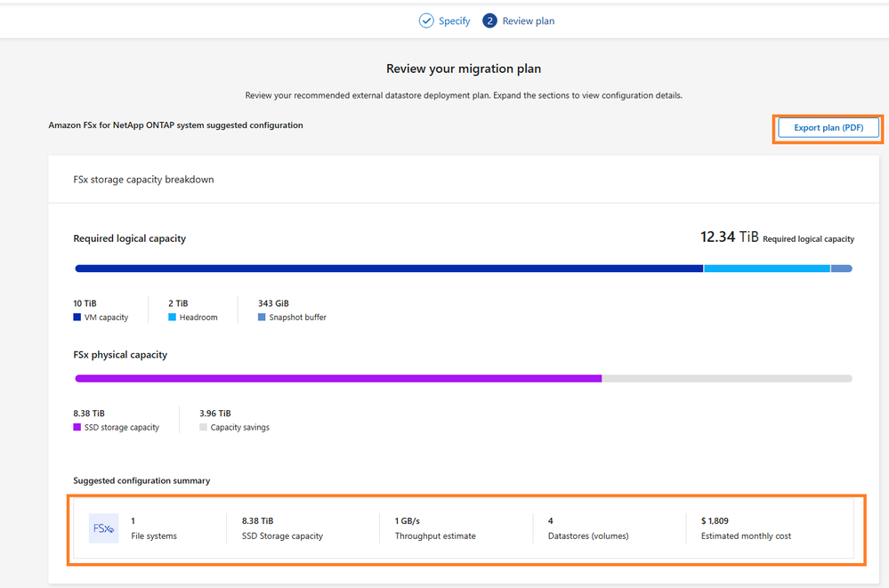The image size is (889, 588).
Task: Click the Snapshot buffer legend swatch
Action: [x=262, y=318]
